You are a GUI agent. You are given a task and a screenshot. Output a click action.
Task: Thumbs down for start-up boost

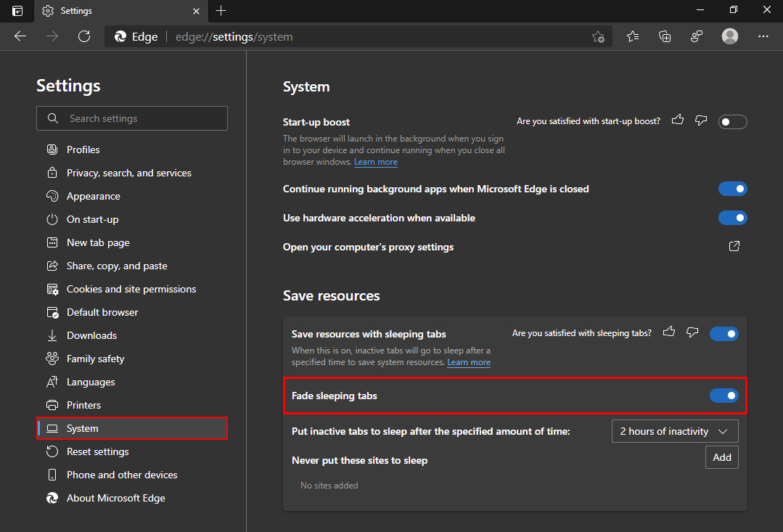[x=701, y=120]
